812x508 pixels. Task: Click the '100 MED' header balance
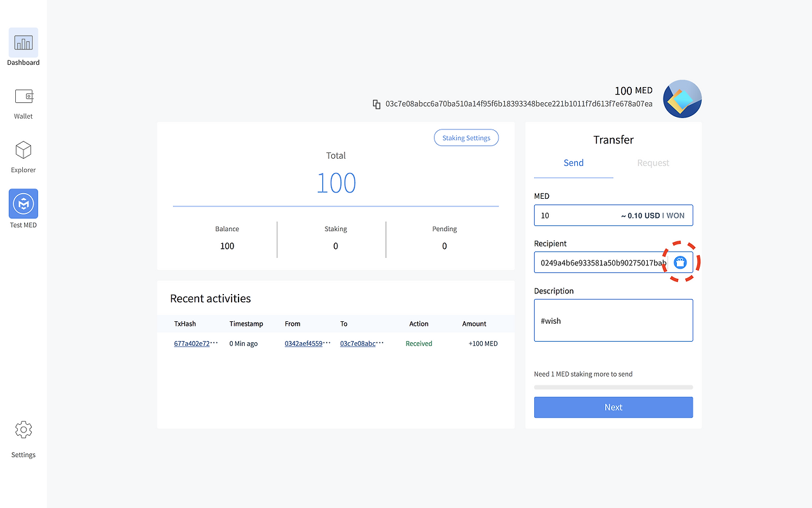[633, 91]
